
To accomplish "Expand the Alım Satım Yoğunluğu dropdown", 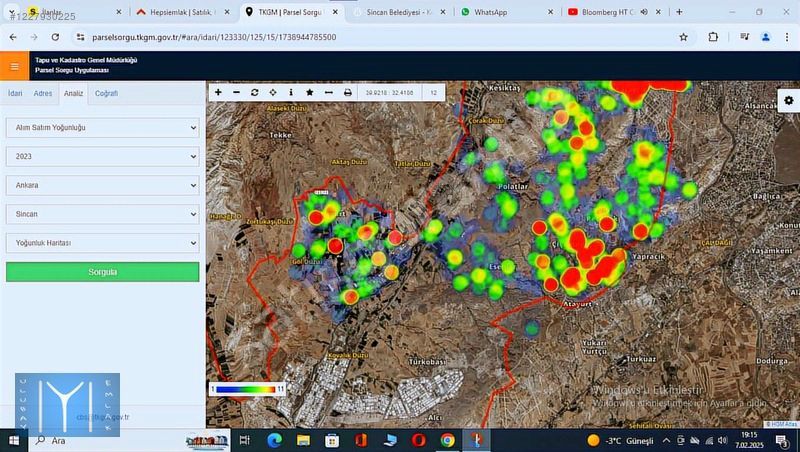I will pyautogui.click(x=102, y=128).
